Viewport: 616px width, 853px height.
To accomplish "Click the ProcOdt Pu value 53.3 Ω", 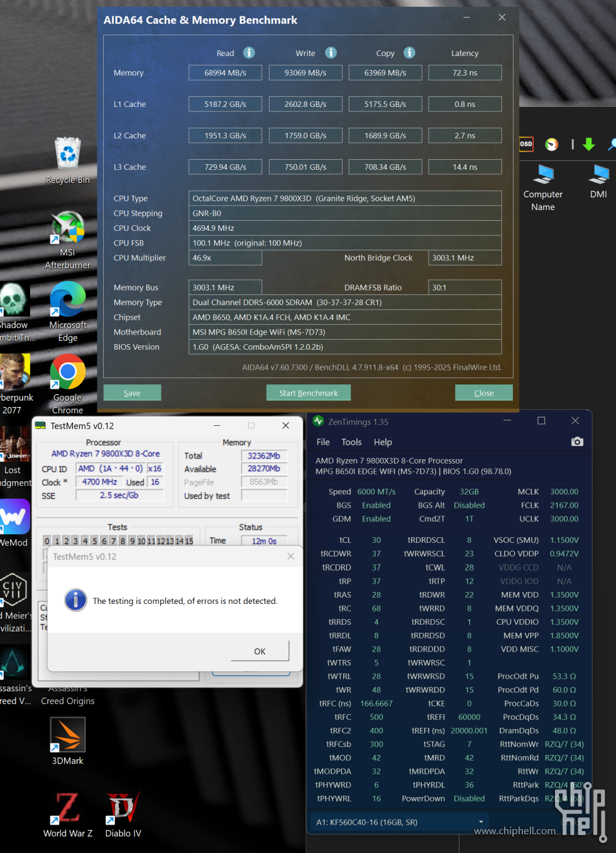I will coord(564,676).
